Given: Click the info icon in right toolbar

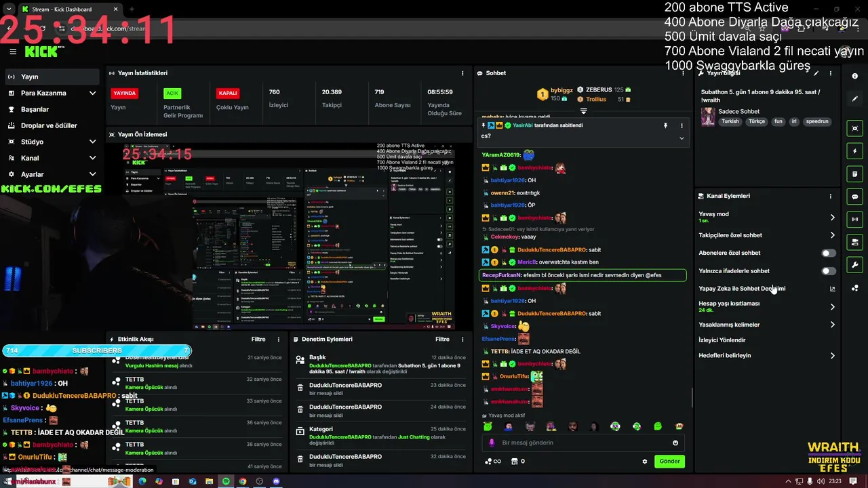Looking at the screenshot, I should tap(855, 77).
